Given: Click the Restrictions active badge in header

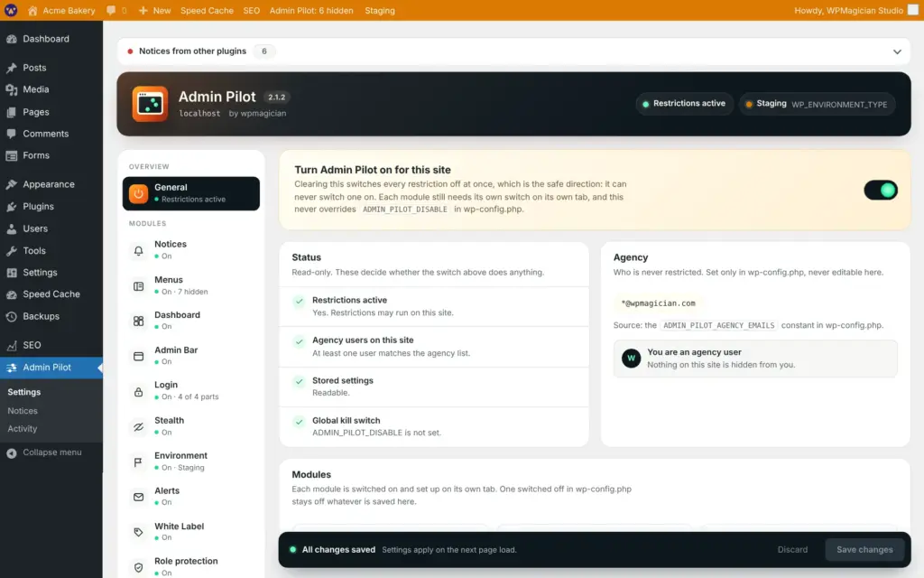Looking at the screenshot, I should [x=684, y=104].
